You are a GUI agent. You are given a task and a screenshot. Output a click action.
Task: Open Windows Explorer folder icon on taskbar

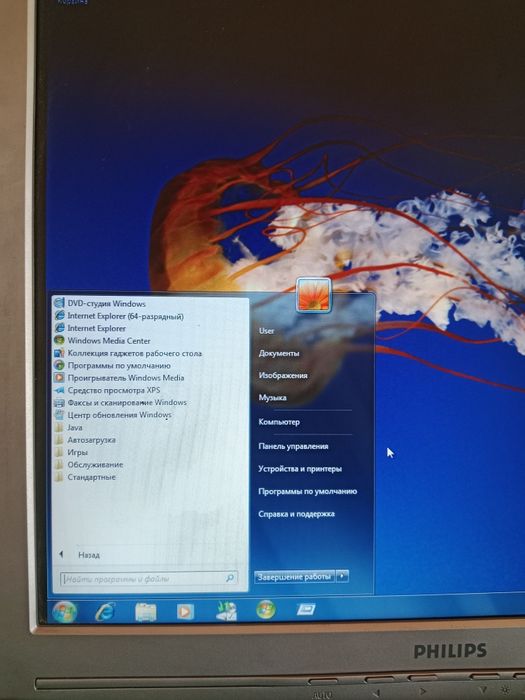pos(146,612)
